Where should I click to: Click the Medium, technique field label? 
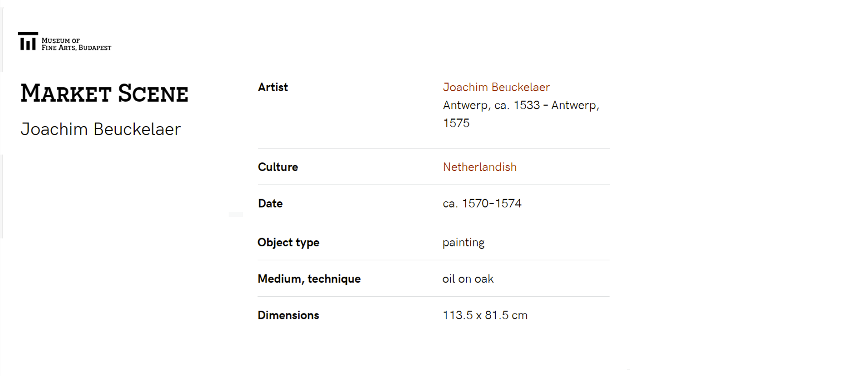309,278
